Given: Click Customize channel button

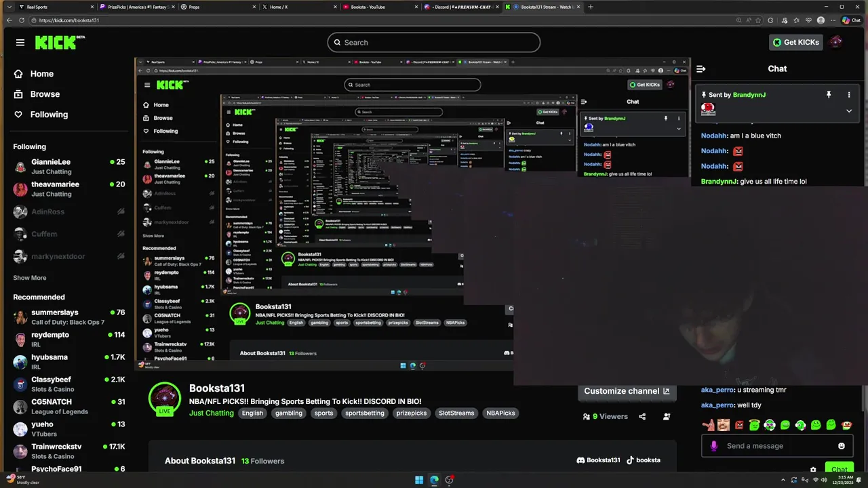Looking at the screenshot, I should (x=627, y=391).
